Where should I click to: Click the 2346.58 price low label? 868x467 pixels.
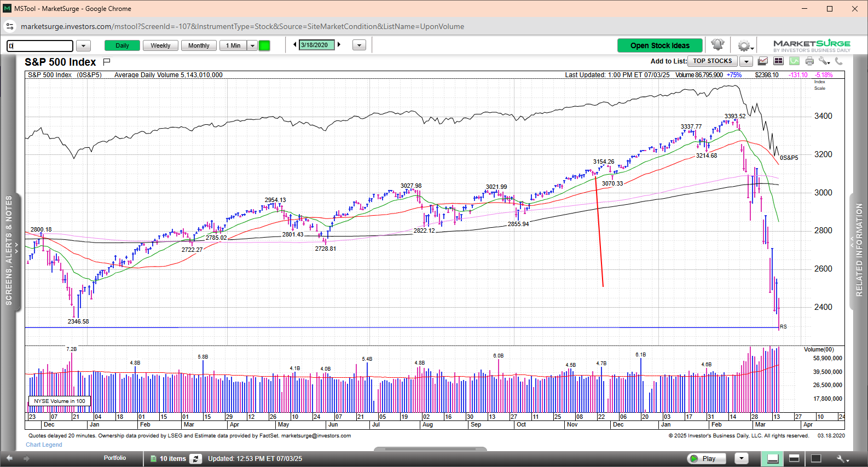click(x=78, y=321)
